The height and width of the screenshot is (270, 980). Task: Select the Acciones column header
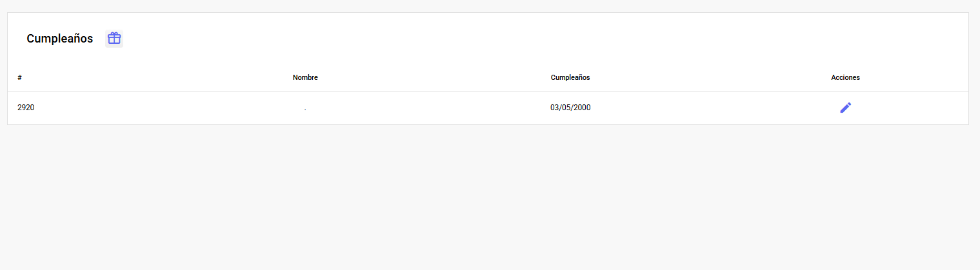[x=845, y=77]
